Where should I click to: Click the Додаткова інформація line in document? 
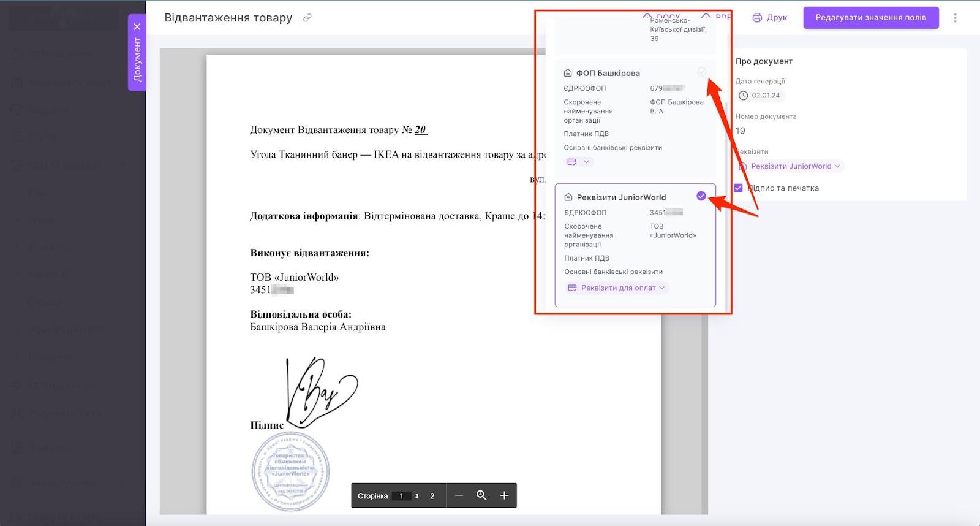397,216
